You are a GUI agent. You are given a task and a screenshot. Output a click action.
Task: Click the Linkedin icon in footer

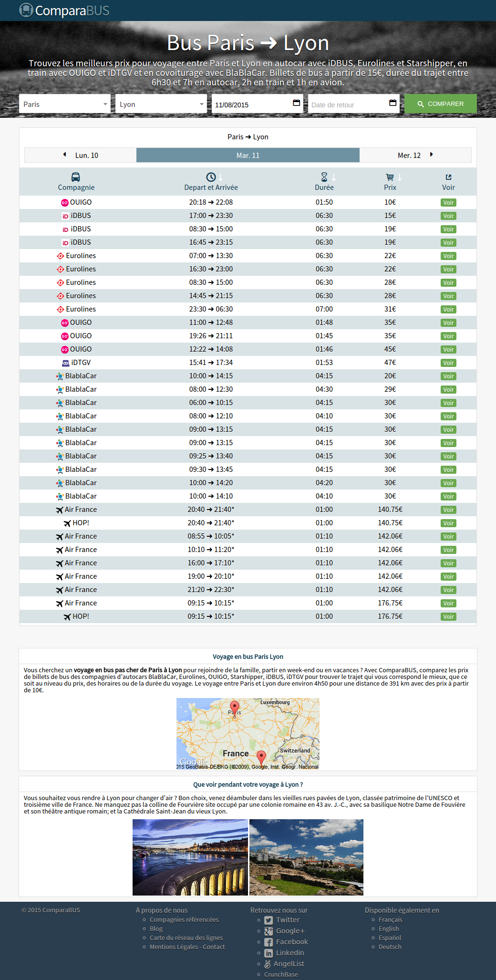pos(269,953)
